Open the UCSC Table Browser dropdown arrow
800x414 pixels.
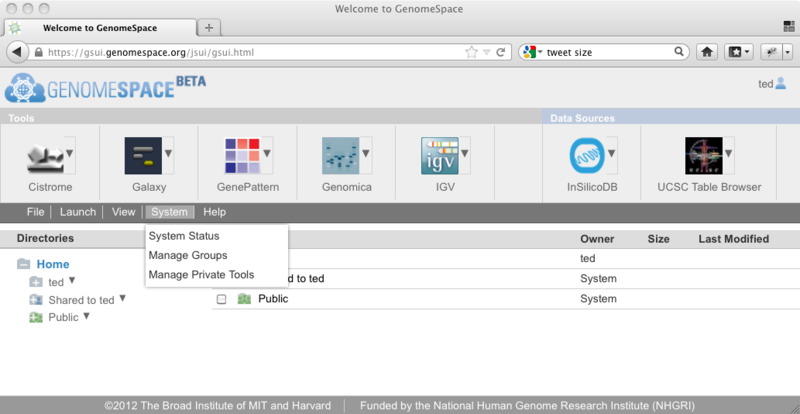[729, 153]
